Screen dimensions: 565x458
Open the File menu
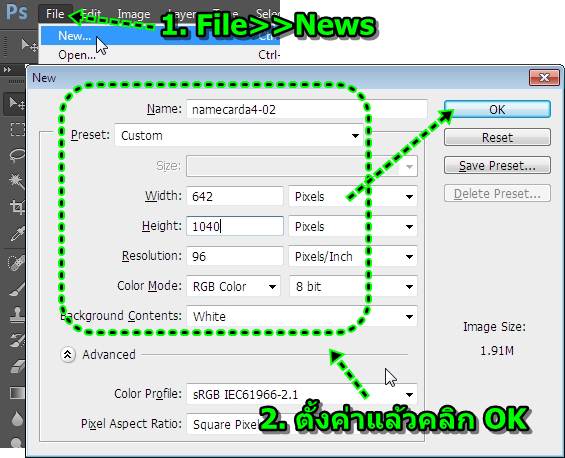[55, 14]
